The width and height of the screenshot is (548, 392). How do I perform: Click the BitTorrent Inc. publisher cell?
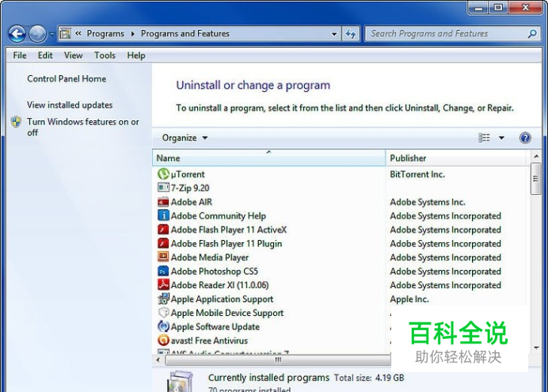pos(417,174)
